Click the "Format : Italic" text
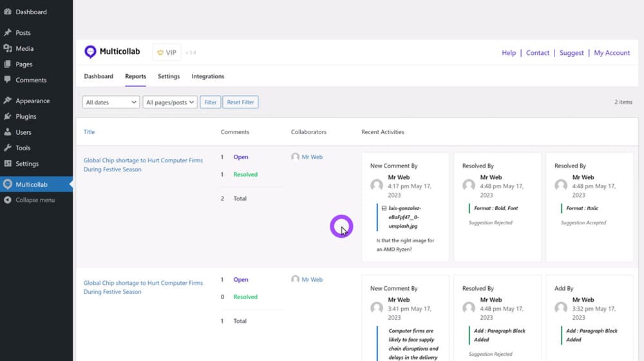Screen dimensions: 644x361 [x=582, y=208]
